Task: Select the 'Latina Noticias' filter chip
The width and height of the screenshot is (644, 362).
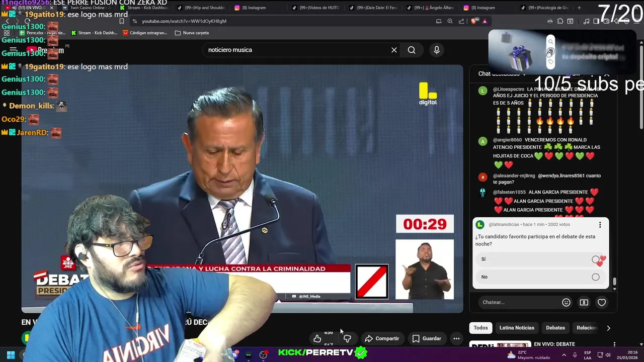Action: click(x=517, y=328)
